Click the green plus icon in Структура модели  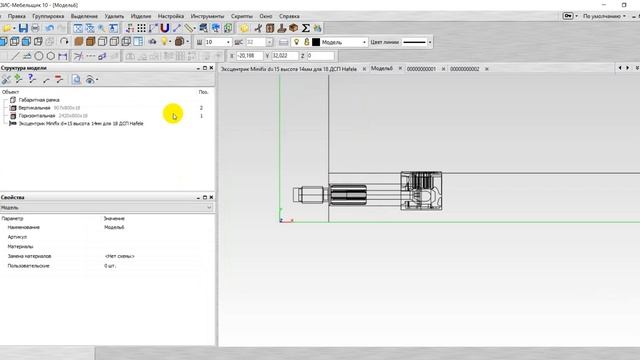(18, 79)
